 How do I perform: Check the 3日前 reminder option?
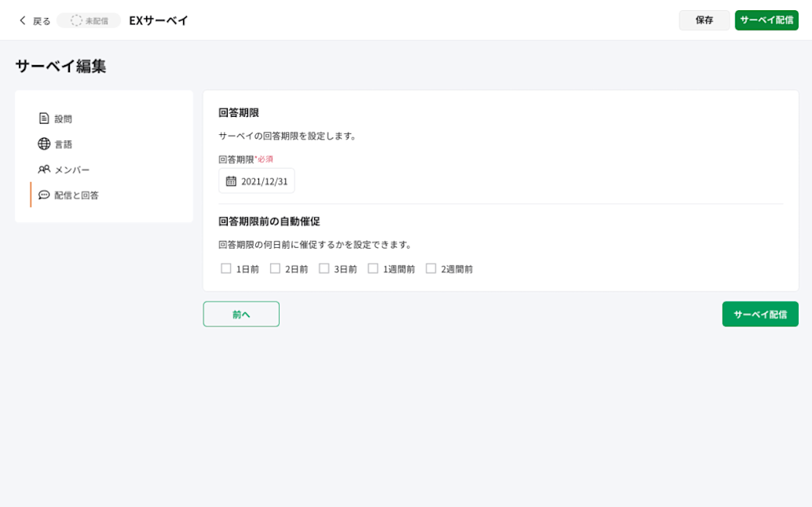324,268
